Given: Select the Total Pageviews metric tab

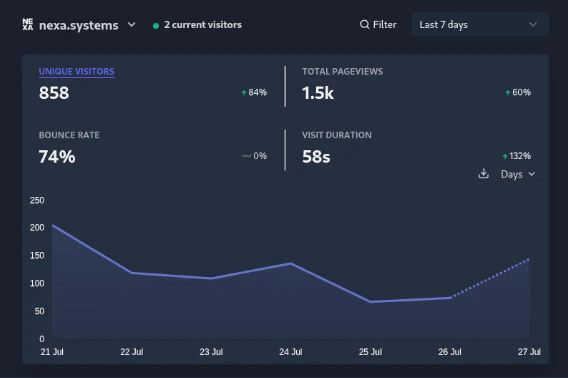Looking at the screenshot, I should [x=342, y=71].
